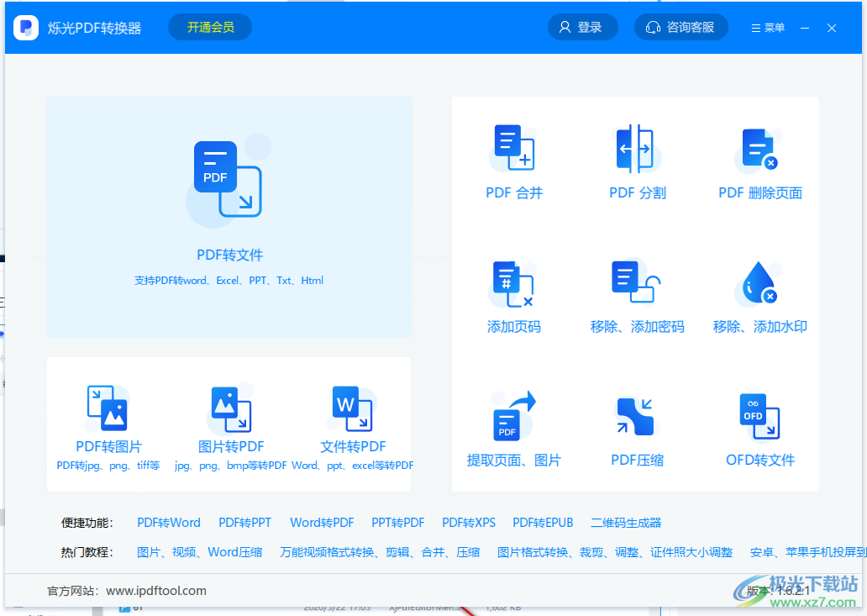Click the app logo icon in title bar
Image resolution: width=867 pixels, height=616 pixels.
click(26, 28)
